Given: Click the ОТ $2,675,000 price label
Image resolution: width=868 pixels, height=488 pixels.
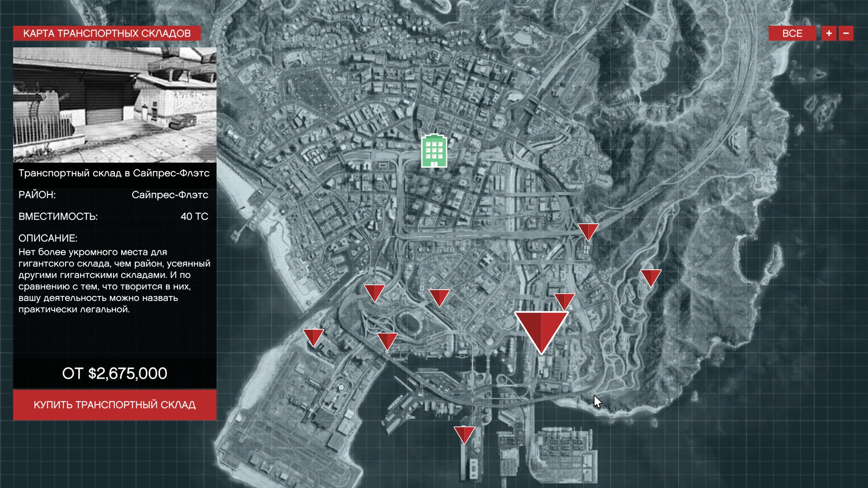Looking at the screenshot, I should [x=115, y=373].
